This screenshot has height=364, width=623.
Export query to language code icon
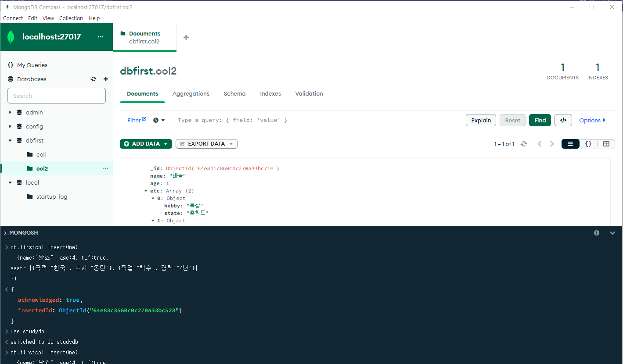[563, 120]
